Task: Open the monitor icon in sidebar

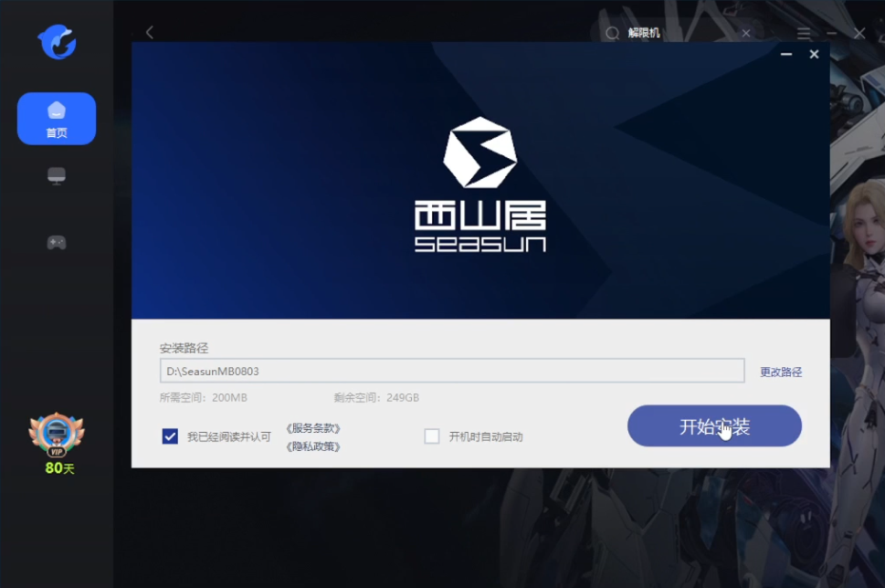Action: 57,175
